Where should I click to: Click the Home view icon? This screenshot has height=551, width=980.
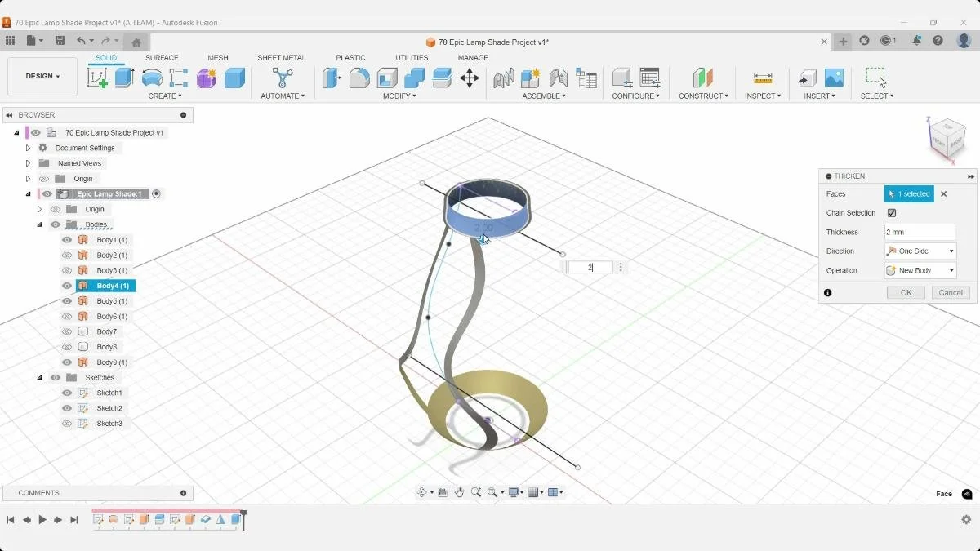[136, 42]
